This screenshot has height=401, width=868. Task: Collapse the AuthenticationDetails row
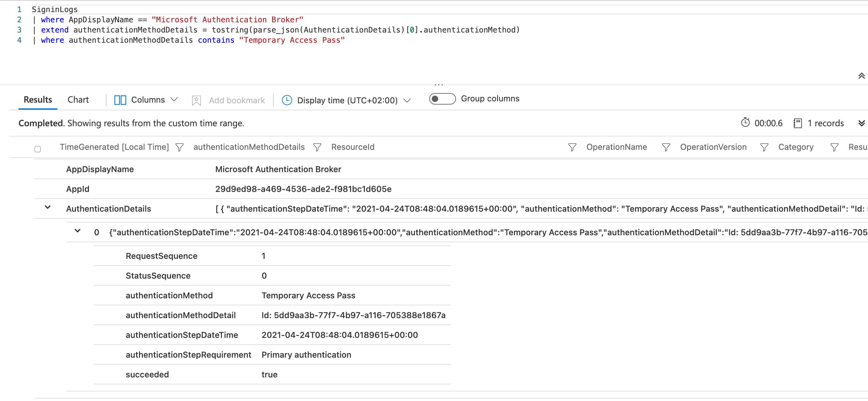(x=48, y=208)
